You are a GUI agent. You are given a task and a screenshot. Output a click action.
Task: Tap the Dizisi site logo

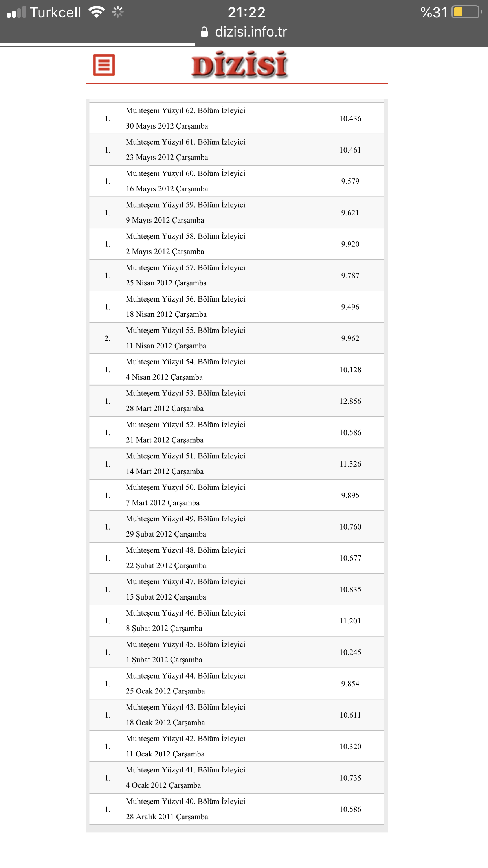[240, 65]
